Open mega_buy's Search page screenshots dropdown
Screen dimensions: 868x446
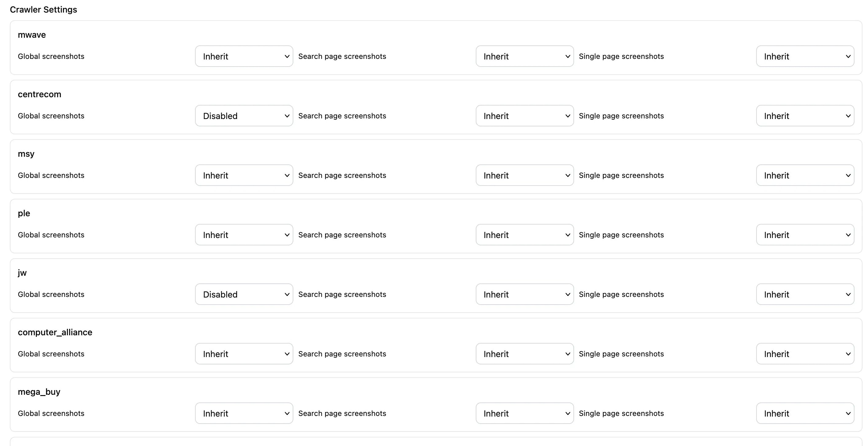[524, 413]
